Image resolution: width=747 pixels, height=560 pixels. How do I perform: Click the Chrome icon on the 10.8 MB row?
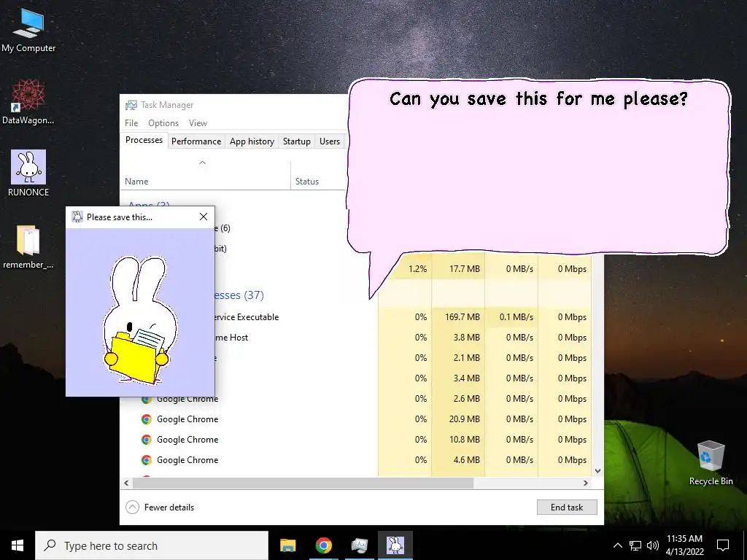pyautogui.click(x=146, y=440)
